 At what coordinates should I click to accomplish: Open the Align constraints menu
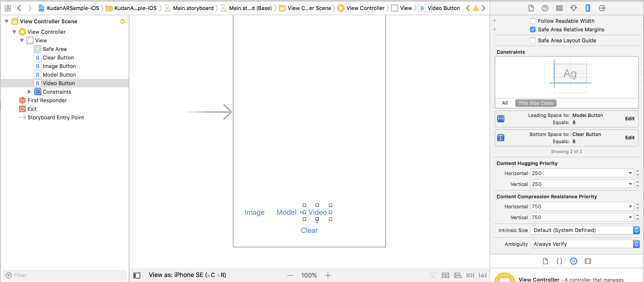tap(458, 275)
